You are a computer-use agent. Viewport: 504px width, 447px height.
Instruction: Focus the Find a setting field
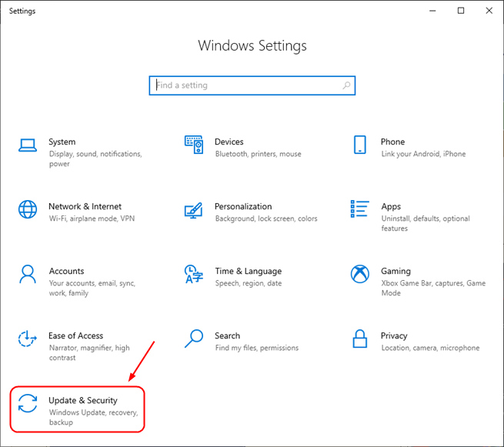(252, 85)
